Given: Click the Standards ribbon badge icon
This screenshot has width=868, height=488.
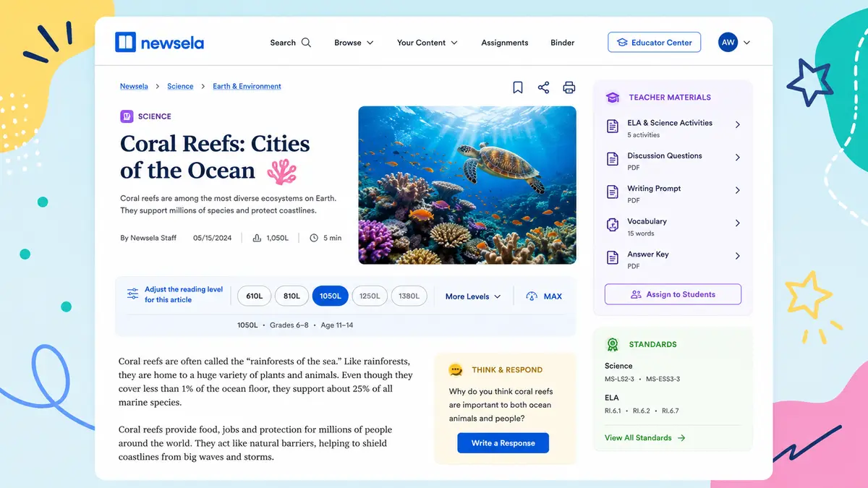Looking at the screenshot, I should 613,345.
